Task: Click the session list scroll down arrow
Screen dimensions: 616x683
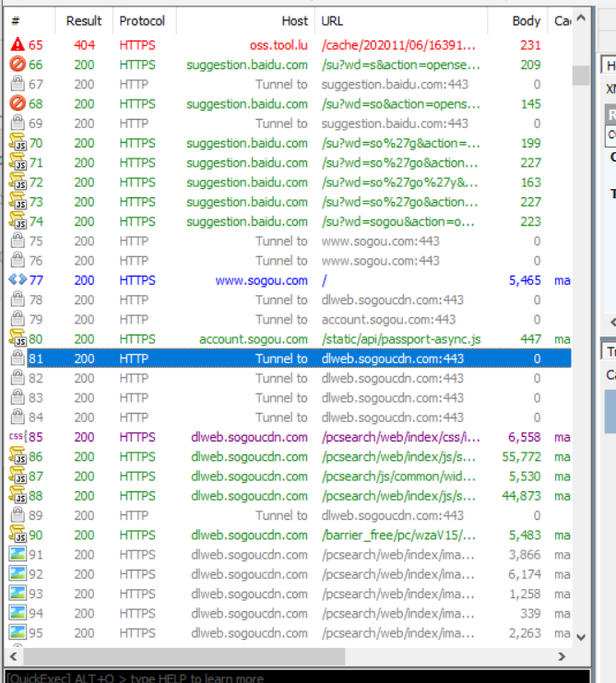Action: pyautogui.click(x=581, y=637)
